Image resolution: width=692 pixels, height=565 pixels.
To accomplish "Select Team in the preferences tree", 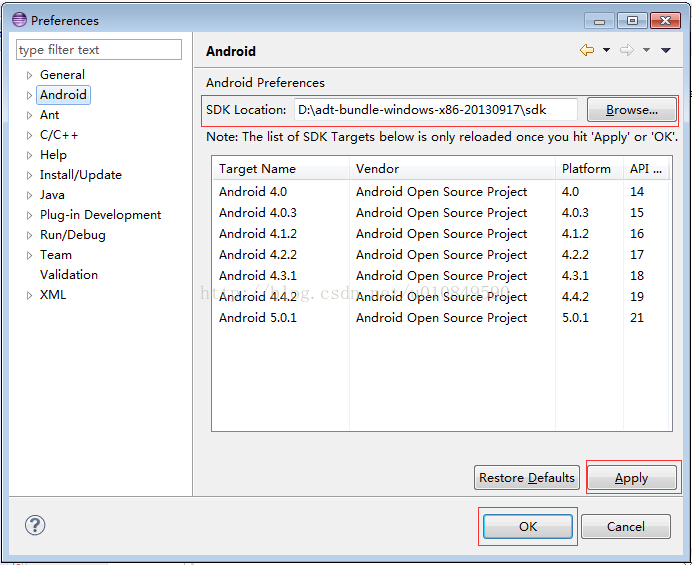I will point(56,255).
